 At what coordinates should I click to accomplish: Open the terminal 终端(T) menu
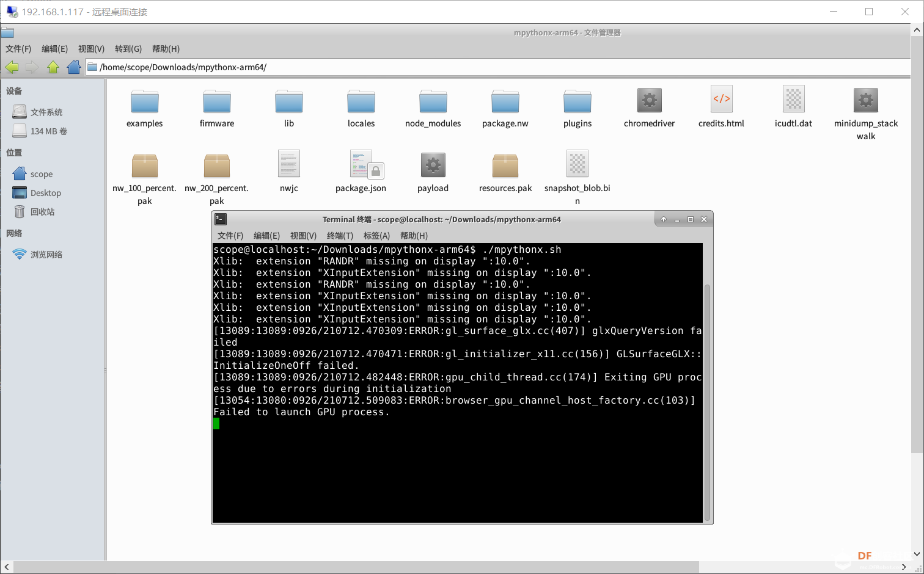340,236
